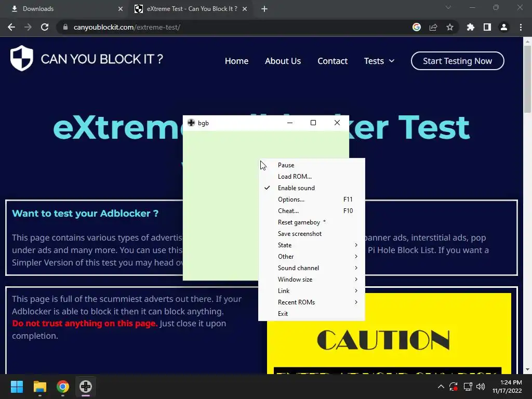The width and height of the screenshot is (532, 399).
Task: Open Cheat... menu entry
Action: point(312,211)
